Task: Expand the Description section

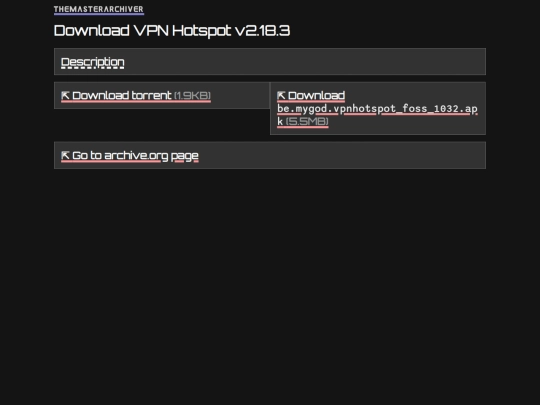Action: point(93,62)
